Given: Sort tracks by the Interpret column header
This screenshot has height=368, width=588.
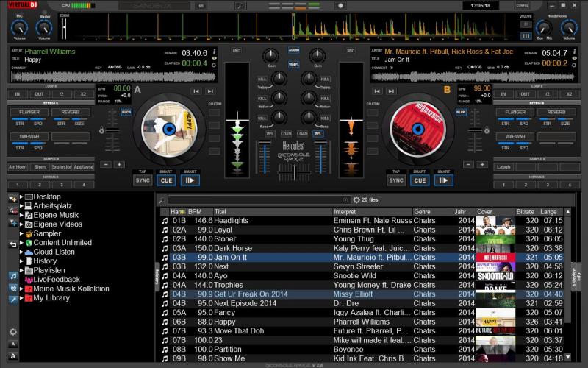Looking at the screenshot, I should 345,211.
